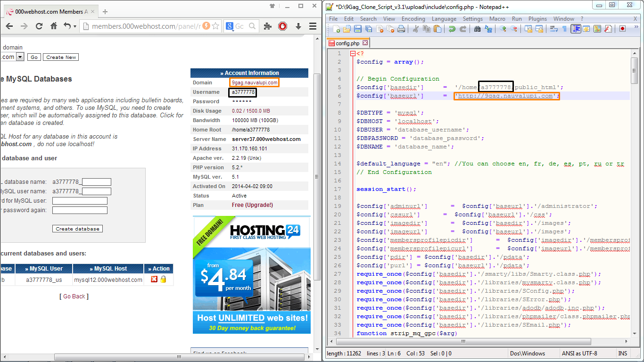644x362 pixels.
Task: Select the config.php document tab
Action: pyautogui.click(x=347, y=43)
